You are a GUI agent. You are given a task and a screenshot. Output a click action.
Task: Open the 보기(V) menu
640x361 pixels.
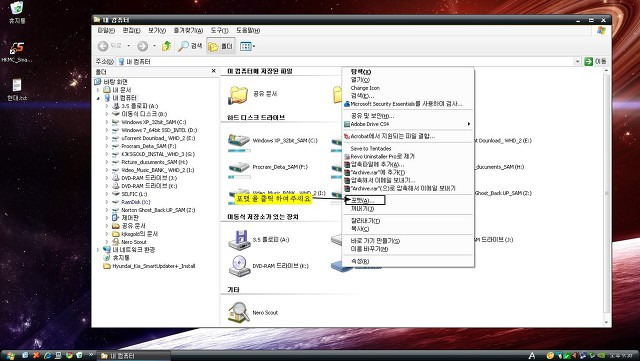[157, 30]
